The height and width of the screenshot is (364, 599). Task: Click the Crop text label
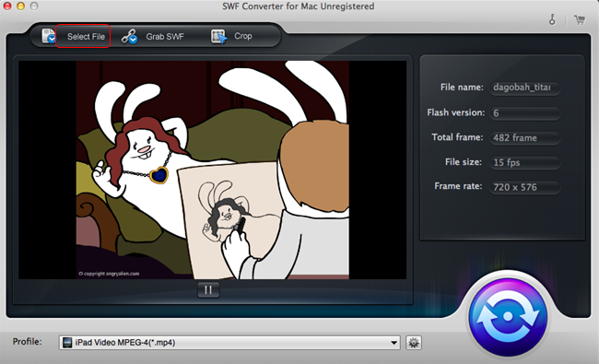pos(243,36)
